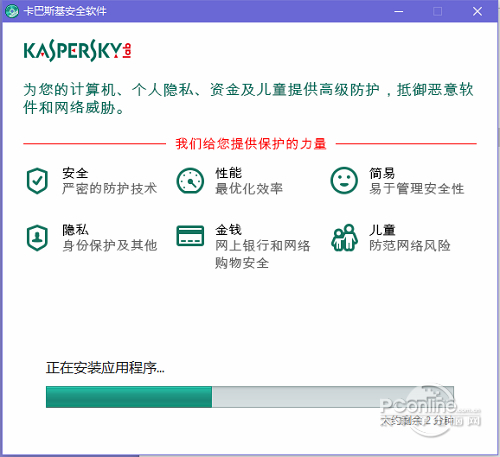This screenshot has height=457, width=500.
Task: Click the 隐私 feature title
Action: click(x=75, y=230)
